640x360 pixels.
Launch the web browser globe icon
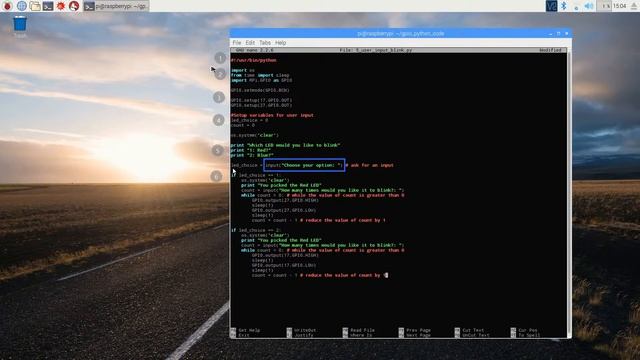(22, 6)
